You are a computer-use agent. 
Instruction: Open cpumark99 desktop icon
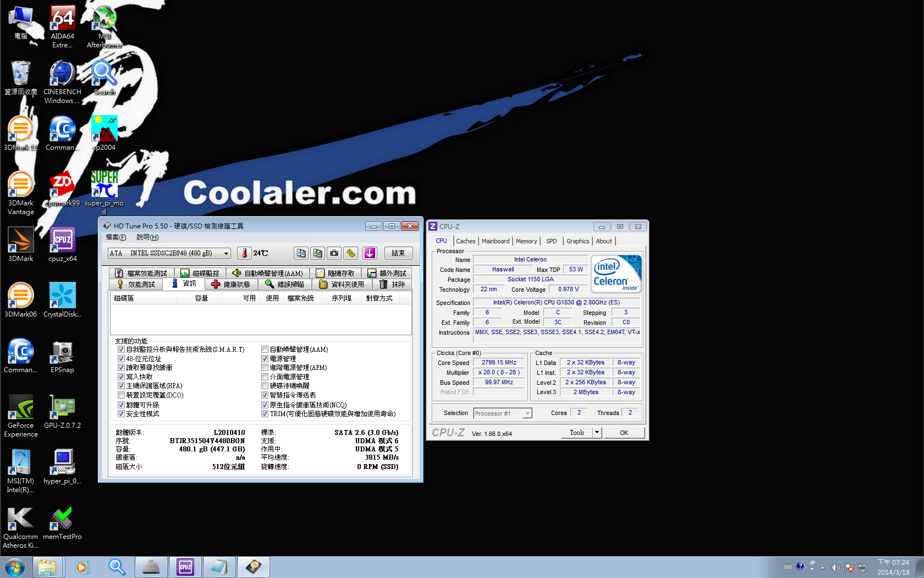click(62, 189)
